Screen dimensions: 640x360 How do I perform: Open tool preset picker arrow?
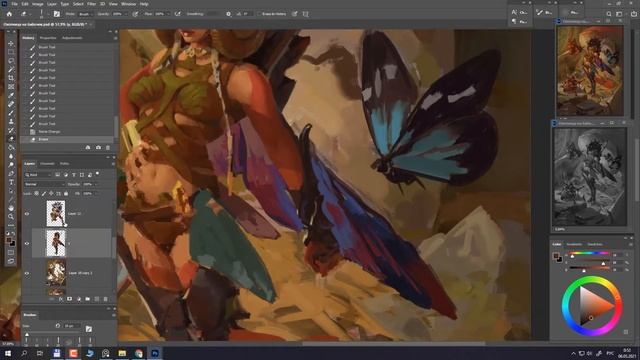coord(30,14)
